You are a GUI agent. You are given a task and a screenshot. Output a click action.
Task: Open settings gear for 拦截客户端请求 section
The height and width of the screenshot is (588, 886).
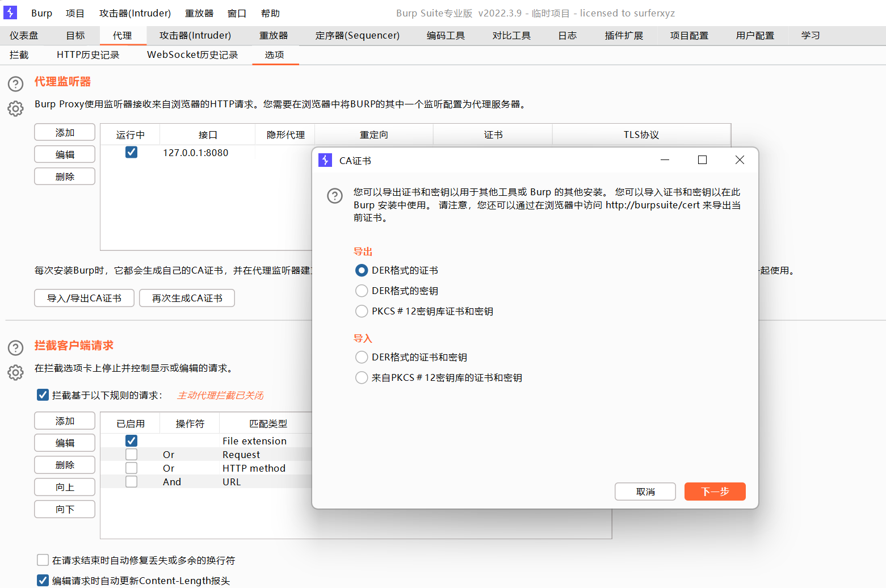coord(16,372)
